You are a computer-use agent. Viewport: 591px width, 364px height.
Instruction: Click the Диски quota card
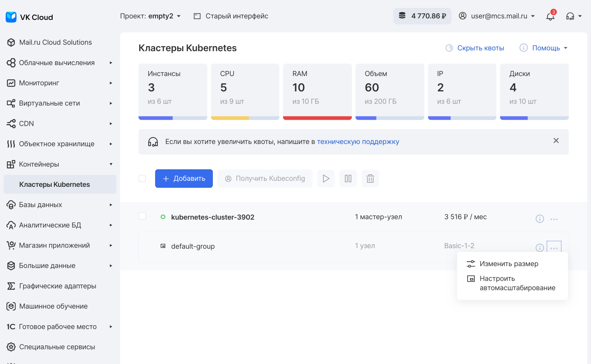[534, 92]
